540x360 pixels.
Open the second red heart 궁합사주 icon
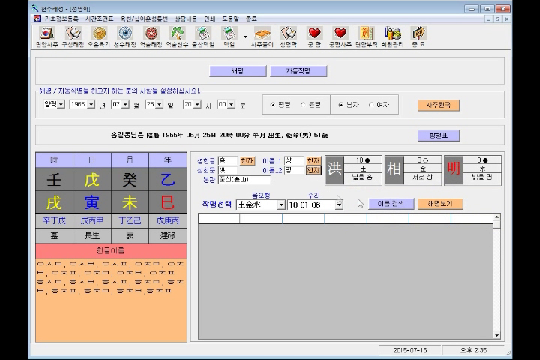click(x=340, y=33)
